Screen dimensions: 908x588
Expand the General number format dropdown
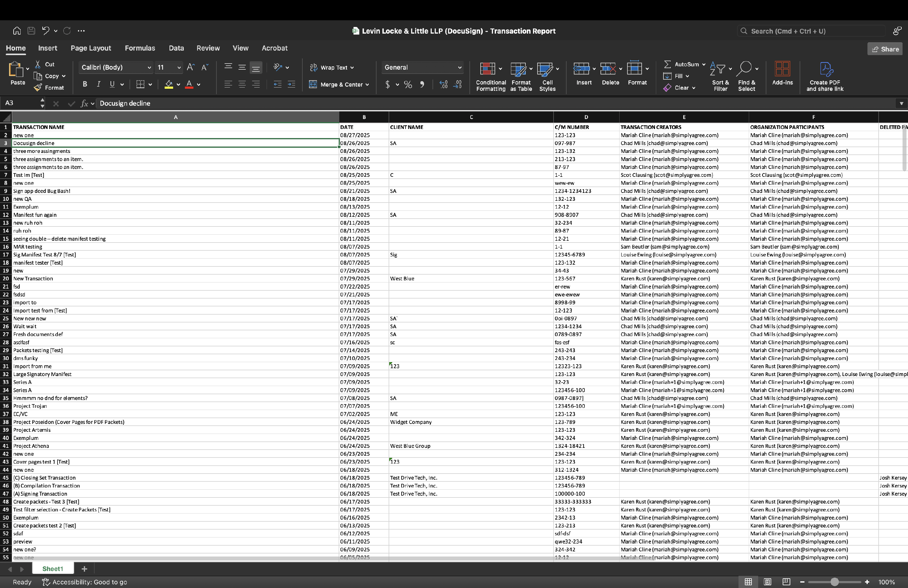(x=459, y=68)
